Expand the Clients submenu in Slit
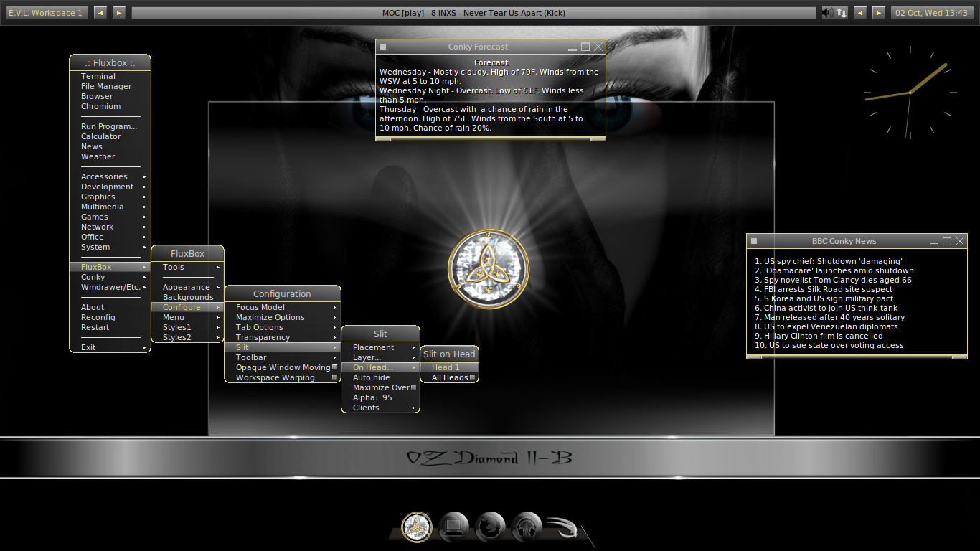The image size is (980, 551). pos(380,408)
